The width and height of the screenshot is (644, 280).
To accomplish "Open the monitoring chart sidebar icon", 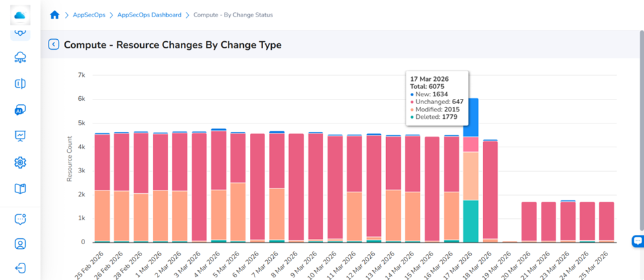I will click(x=20, y=136).
